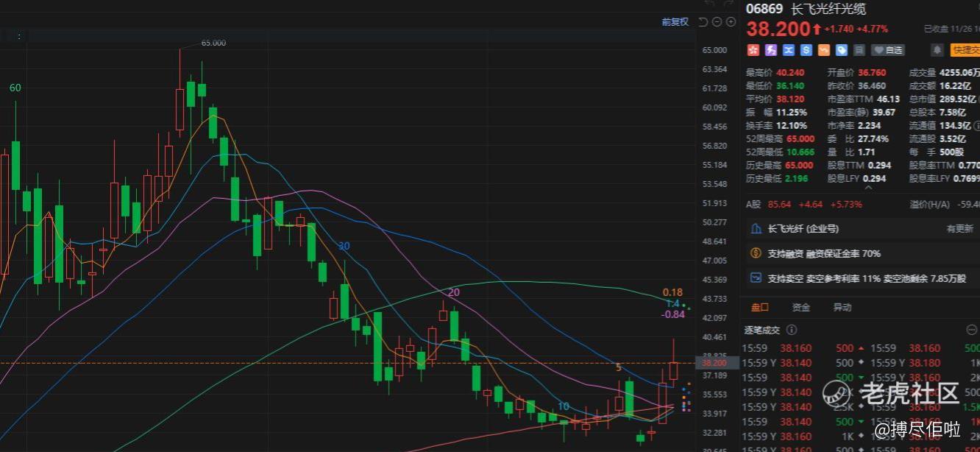The height and width of the screenshot is (452, 980).
Task: Switch to the 异动 tab
Action: point(842,307)
